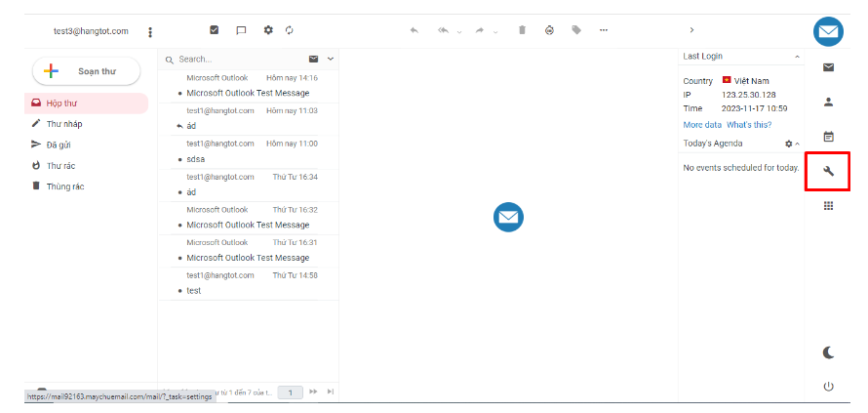The width and height of the screenshot is (868, 413).
Task: Open the Thư rác junk folder
Action: point(87,166)
